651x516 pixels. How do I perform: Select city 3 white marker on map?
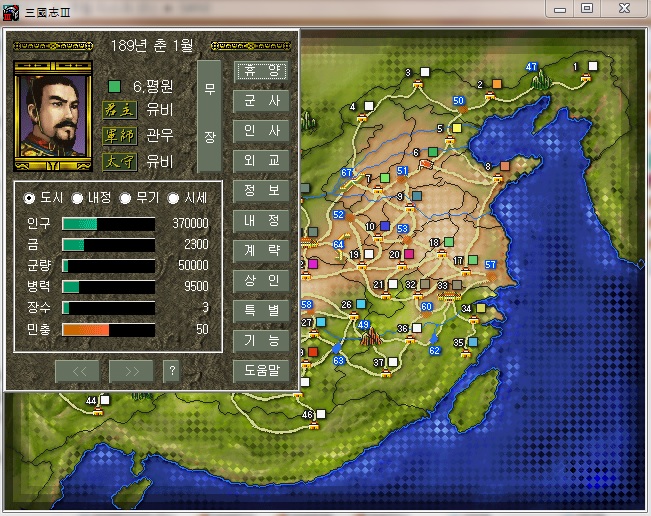click(425, 72)
